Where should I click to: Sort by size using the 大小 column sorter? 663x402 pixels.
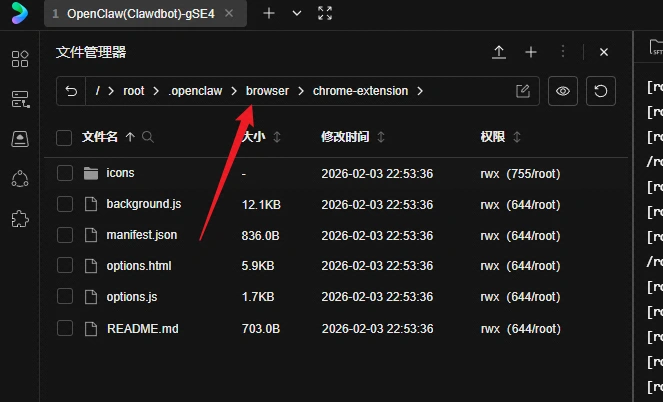pos(277,137)
